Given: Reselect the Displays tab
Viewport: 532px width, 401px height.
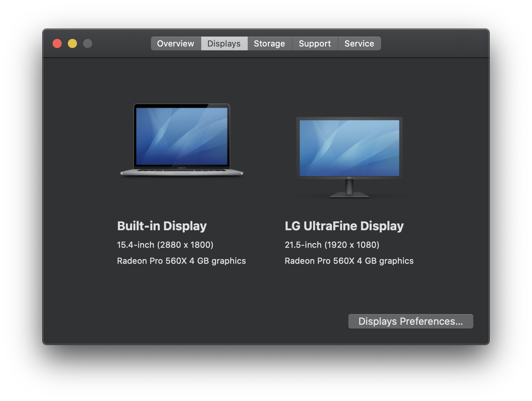Looking at the screenshot, I should tap(224, 43).
